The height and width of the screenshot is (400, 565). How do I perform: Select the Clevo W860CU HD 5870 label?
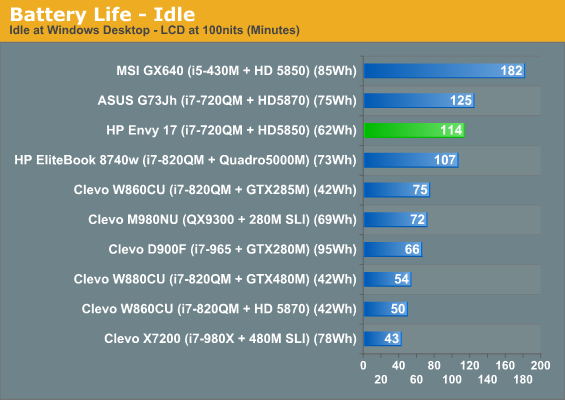click(x=219, y=309)
